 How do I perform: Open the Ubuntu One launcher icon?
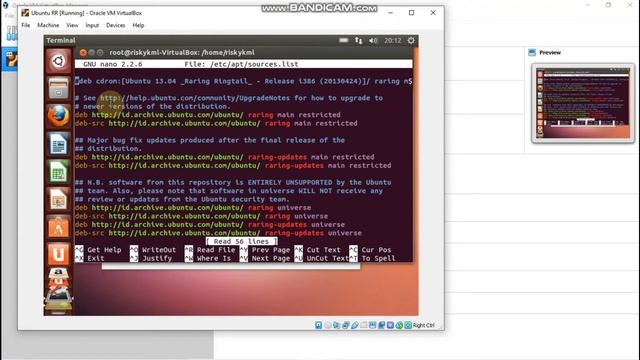(58, 254)
